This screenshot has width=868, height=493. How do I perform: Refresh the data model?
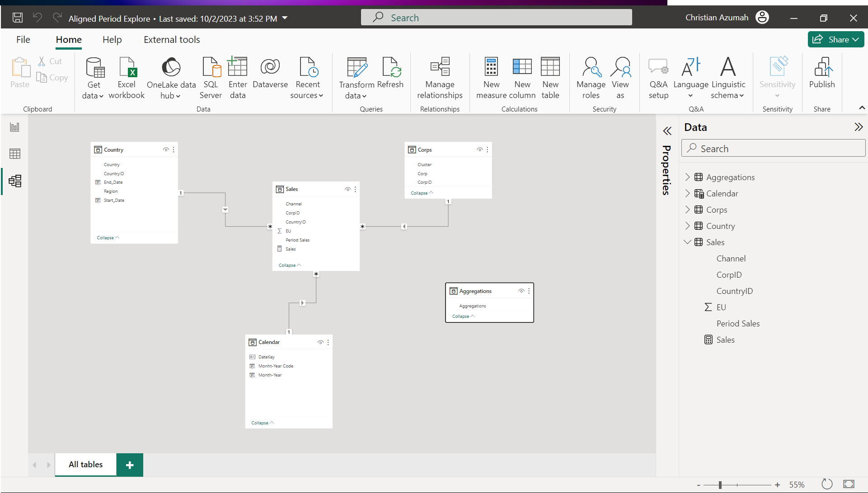[x=390, y=73]
